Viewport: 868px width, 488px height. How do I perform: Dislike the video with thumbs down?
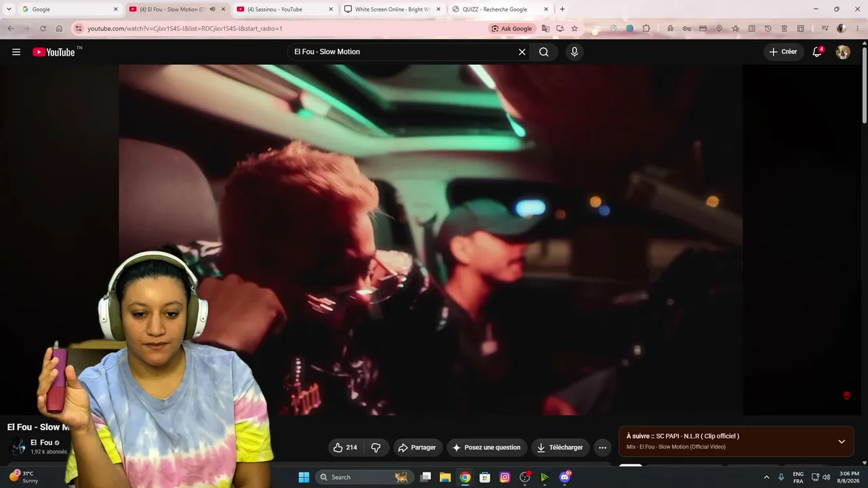click(x=376, y=447)
